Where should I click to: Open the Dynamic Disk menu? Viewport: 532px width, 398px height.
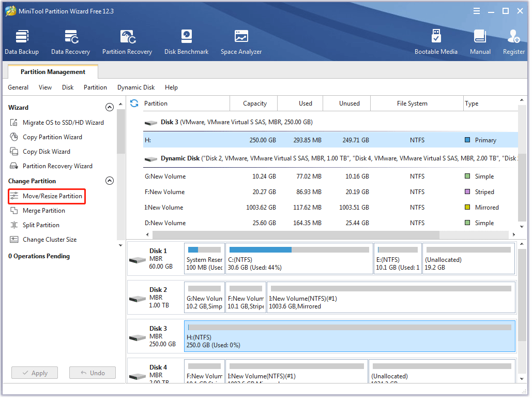pyautogui.click(x=136, y=87)
